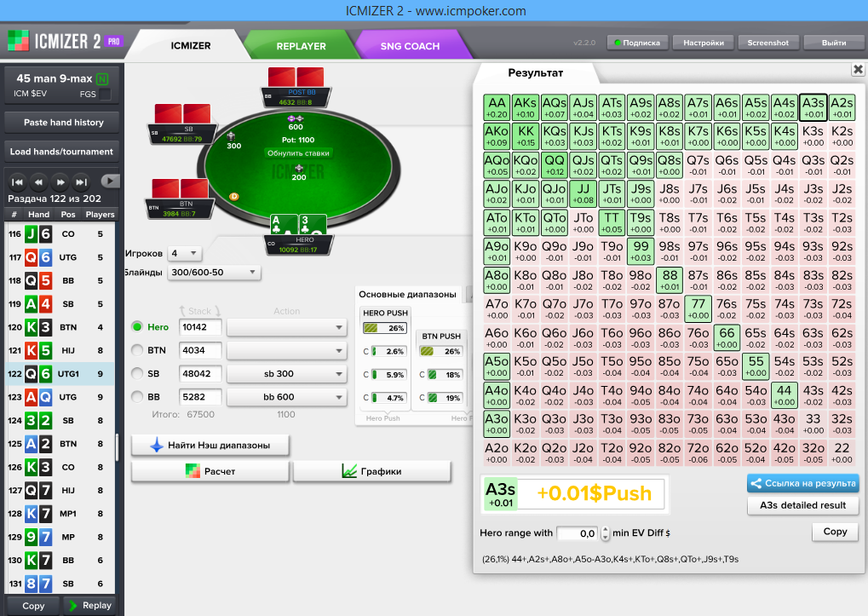Image resolution: width=868 pixels, height=616 pixels.
Task: Select the BB radio button
Action: tap(137, 396)
